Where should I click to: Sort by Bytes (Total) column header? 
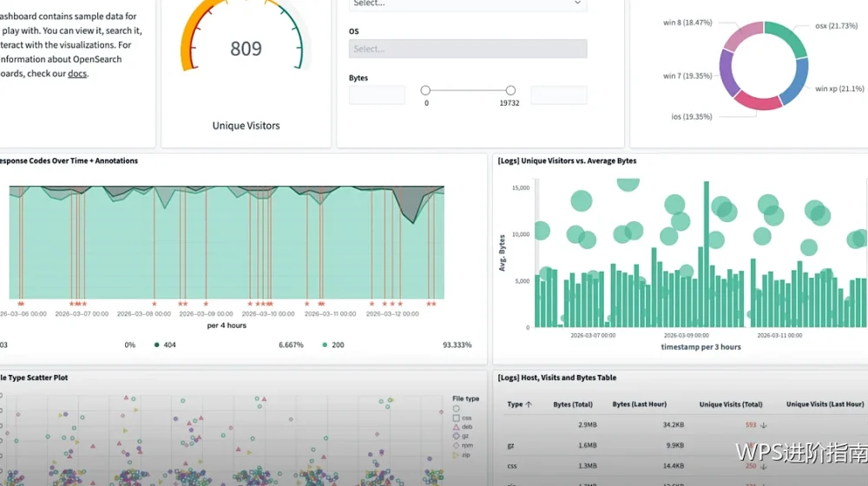pos(573,404)
